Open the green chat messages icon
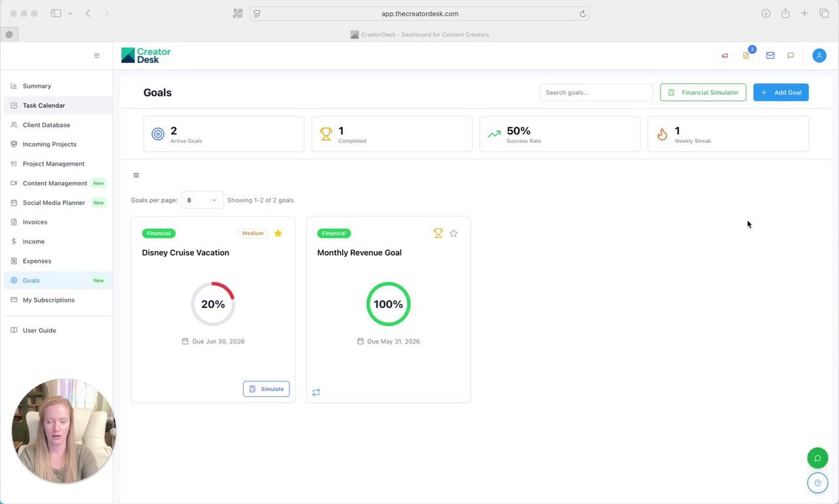The image size is (839, 504). click(790, 56)
